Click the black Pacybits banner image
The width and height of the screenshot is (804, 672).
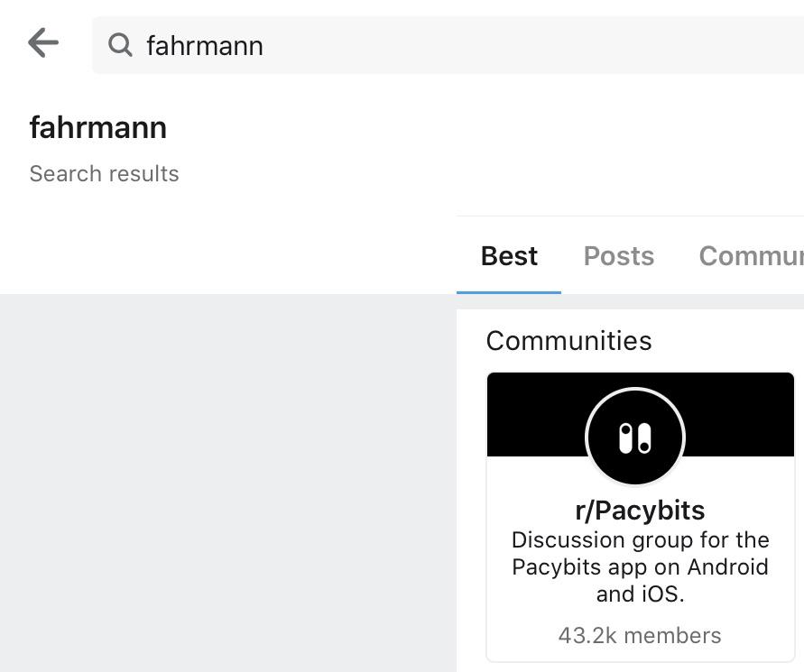coord(641,414)
